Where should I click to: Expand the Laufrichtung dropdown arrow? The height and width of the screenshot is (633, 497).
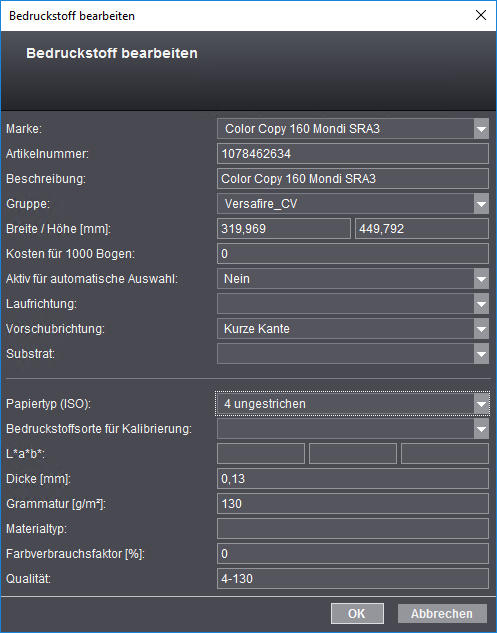481,304
